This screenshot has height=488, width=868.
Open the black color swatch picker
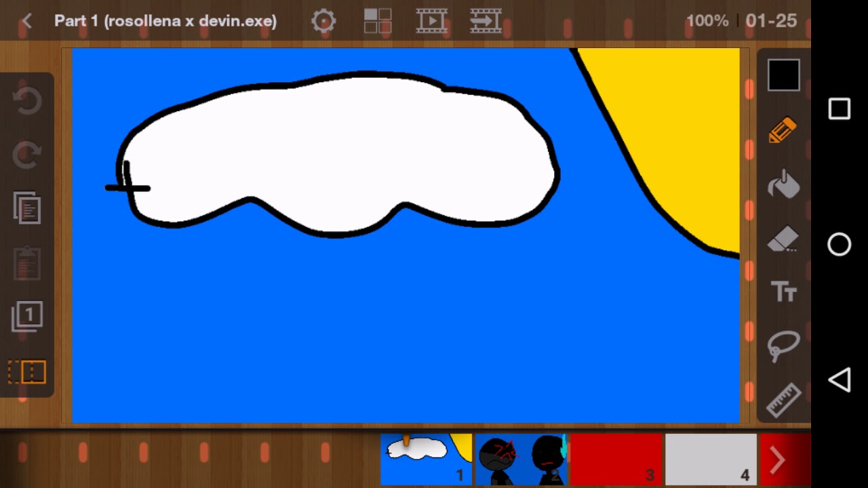pyautogui.click(x=784, y=75)
